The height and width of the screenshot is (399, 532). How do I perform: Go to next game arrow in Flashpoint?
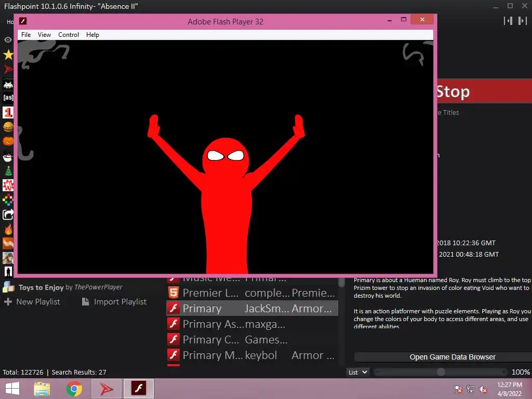pyautogui.click(x=523, y=21)
